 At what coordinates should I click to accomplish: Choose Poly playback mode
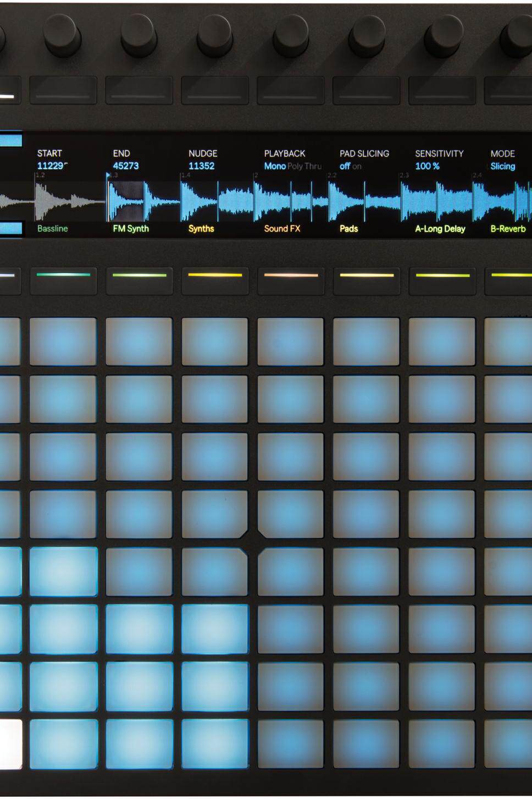[x=295, y=166]
